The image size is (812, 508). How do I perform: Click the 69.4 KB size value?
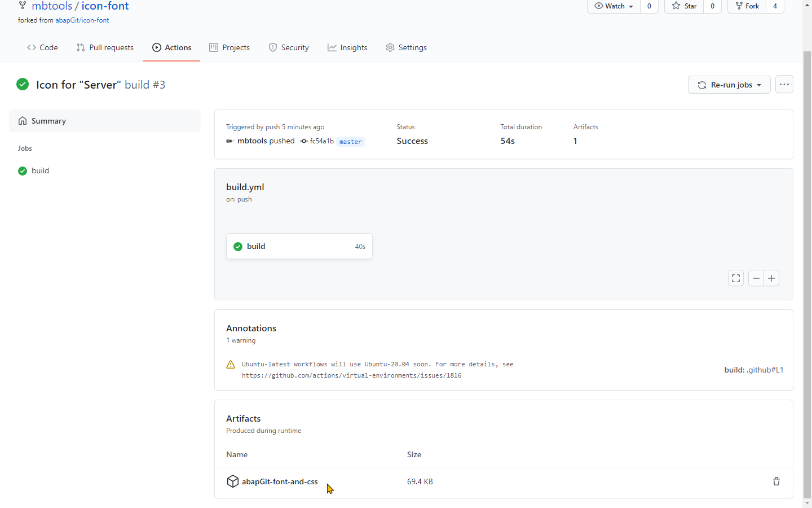(420, 481)
